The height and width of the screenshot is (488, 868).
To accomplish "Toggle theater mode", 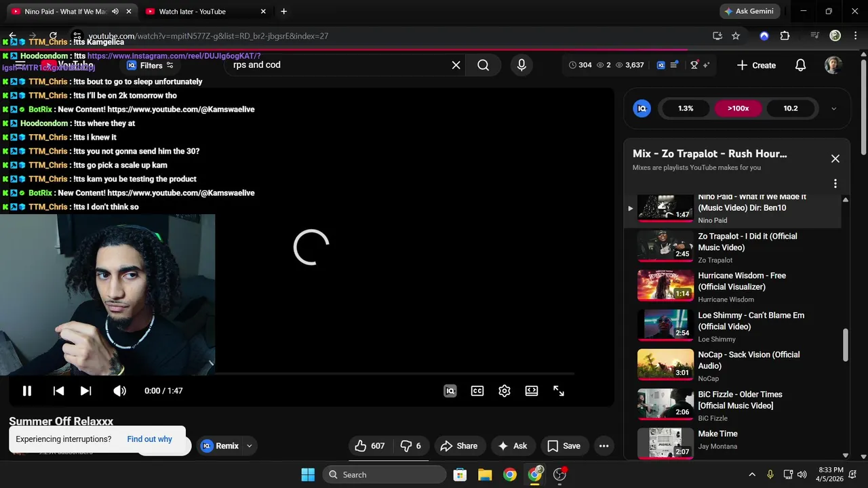I will click(x=532, y=391).
